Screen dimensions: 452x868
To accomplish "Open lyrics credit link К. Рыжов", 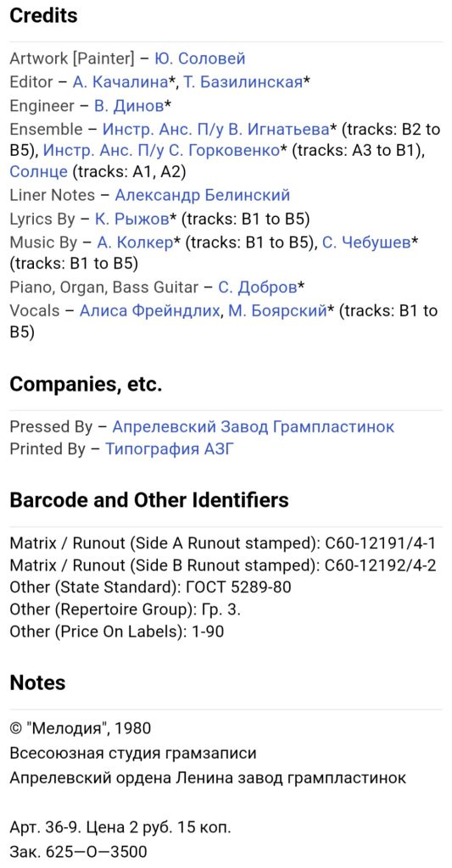I will [131, 220].
